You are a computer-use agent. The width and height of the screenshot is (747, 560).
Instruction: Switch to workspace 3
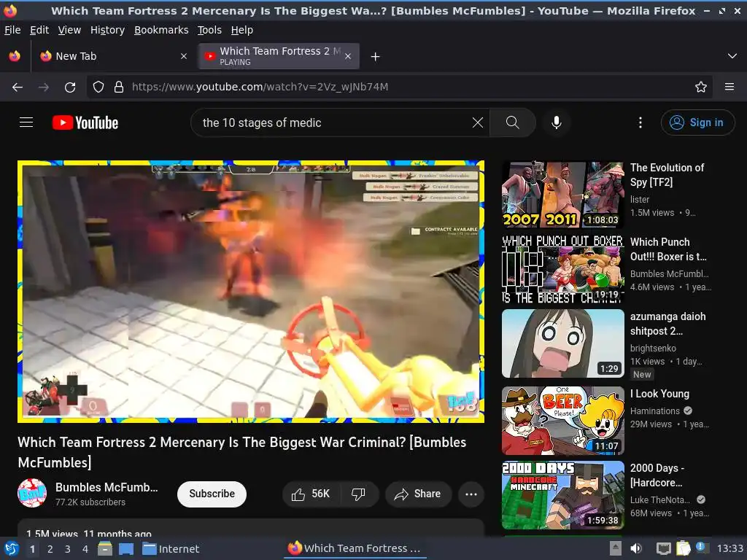68,549
